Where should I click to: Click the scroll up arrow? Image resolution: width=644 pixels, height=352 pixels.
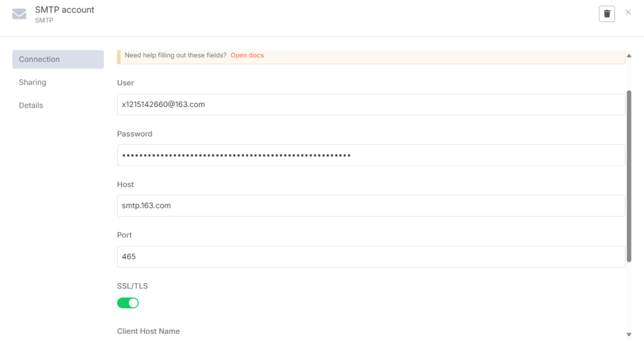[x=629, y=56]
